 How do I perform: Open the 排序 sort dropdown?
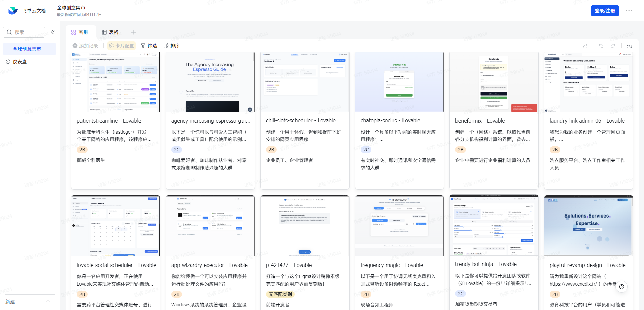pyautogui.click(x=172, y=46)
